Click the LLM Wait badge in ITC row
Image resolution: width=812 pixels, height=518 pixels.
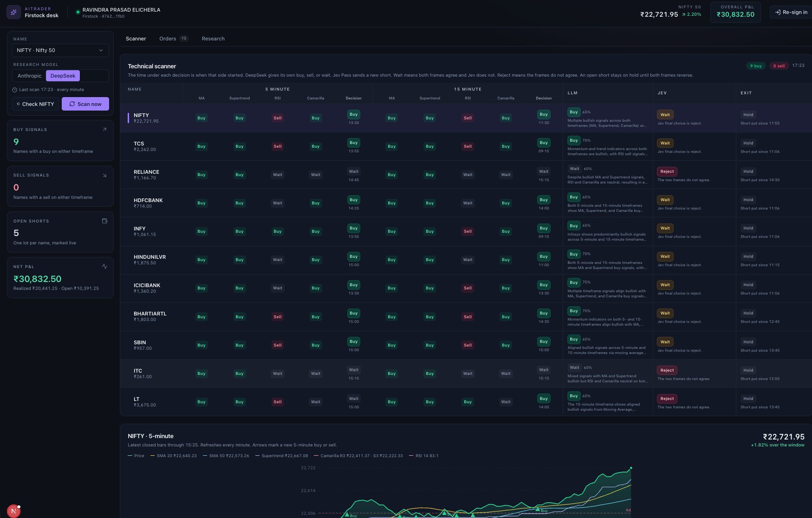(x=574, y=367)
